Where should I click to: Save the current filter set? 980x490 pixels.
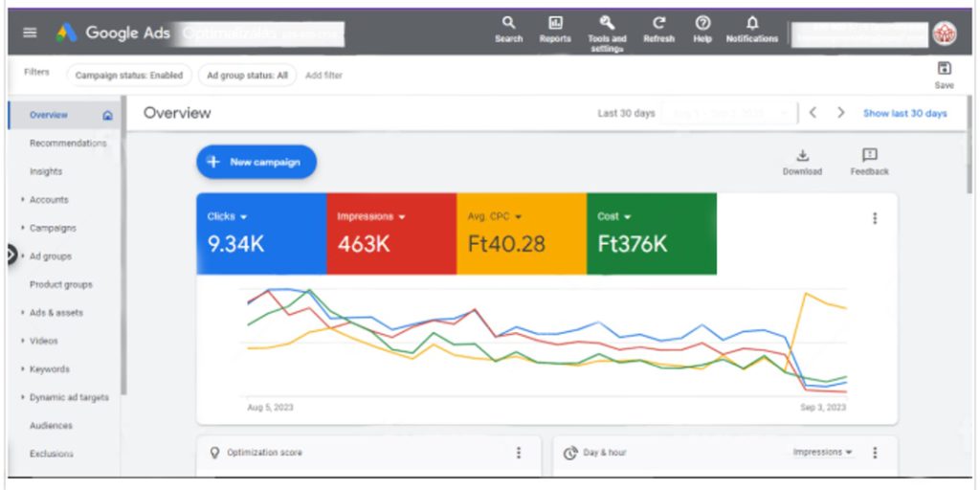coord(944,69)
